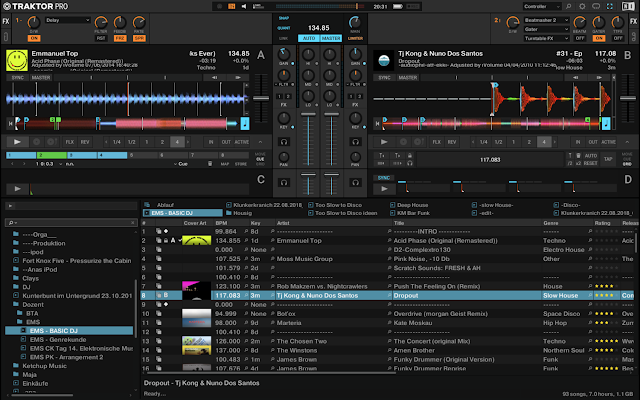This screenshot has width=640, height=400.
Task: Toggle AUTO master clock mode
Action: tap(309, 38)
